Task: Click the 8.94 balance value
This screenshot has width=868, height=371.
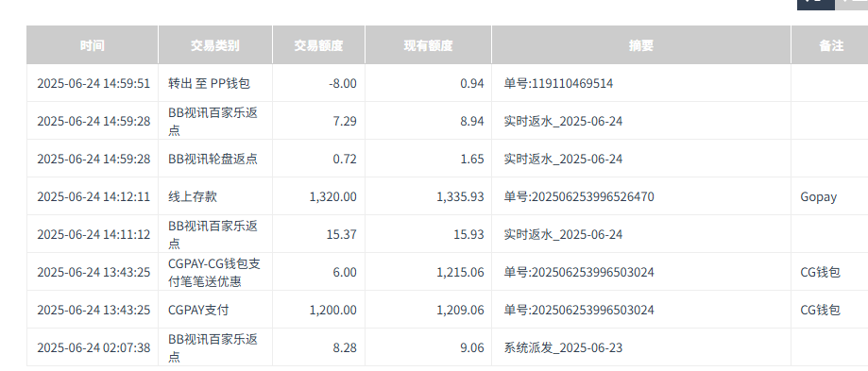Action: [x=472, y=121]
